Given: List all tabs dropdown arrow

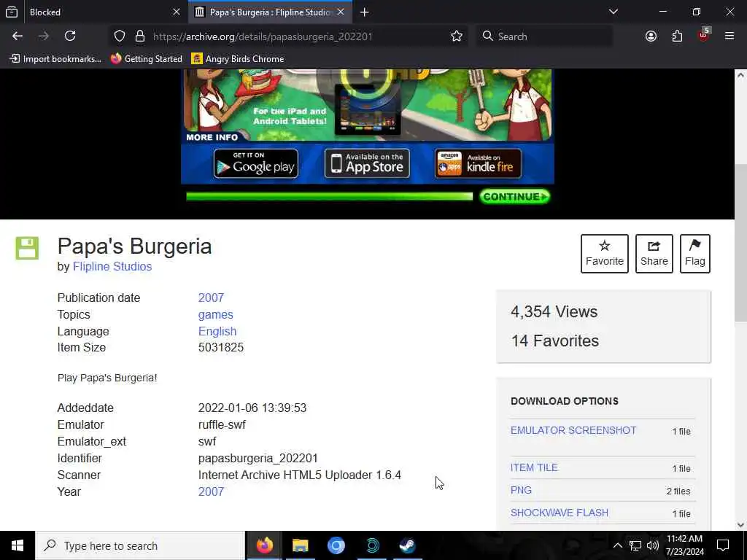Looking at the screenshot, I should click(x=613, y=12).
